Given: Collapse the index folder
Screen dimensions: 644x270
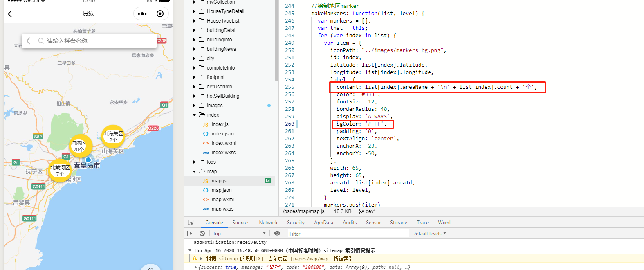Looking at the screenshot, I should pyautogui.click(x=194, y=115).
